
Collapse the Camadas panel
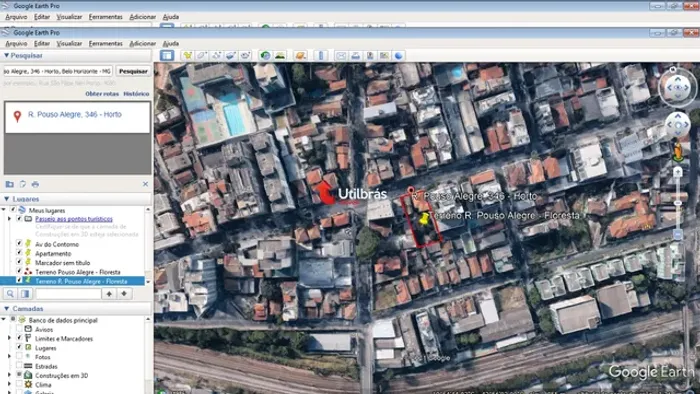point(6,308)
